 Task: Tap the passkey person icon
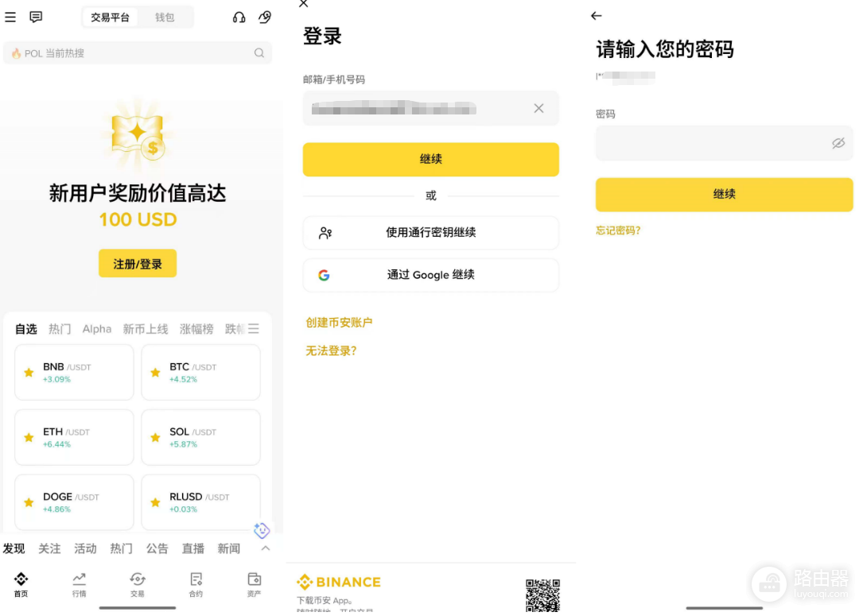coord(325,233)
